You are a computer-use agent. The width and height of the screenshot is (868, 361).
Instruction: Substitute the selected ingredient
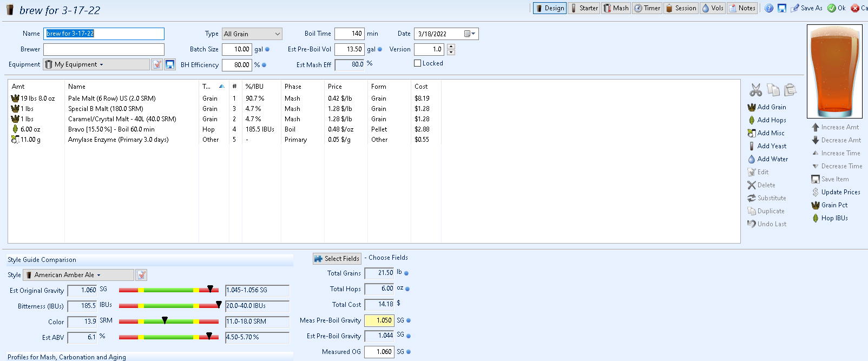767,198
